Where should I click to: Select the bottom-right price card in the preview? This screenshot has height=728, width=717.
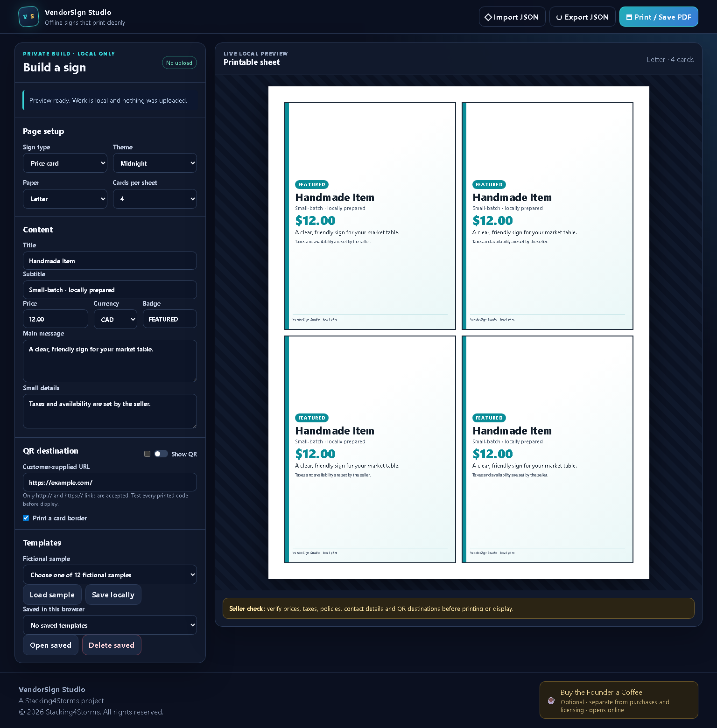(x=548, y=449)
